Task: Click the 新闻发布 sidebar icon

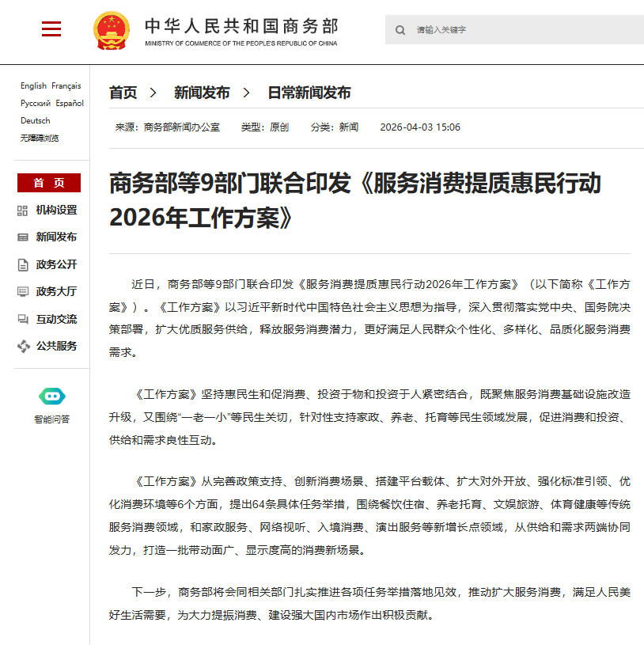Action: pos(23,237)
